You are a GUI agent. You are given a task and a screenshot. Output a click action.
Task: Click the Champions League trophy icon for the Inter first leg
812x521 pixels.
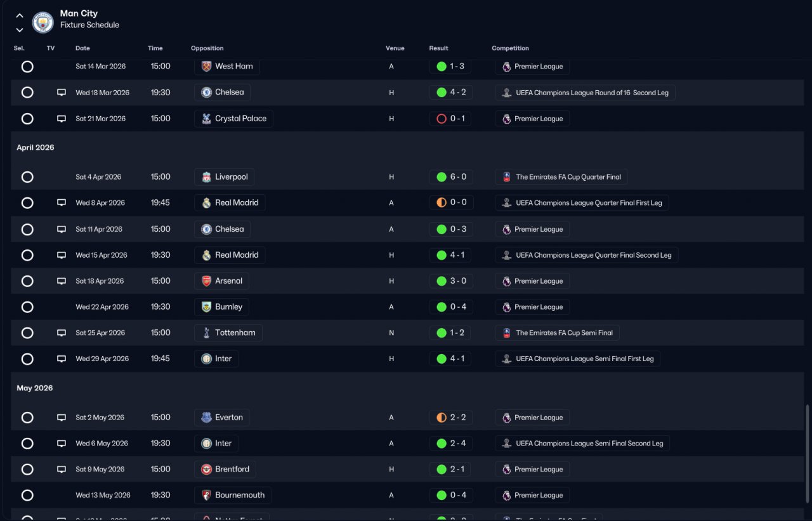point(506,359)
